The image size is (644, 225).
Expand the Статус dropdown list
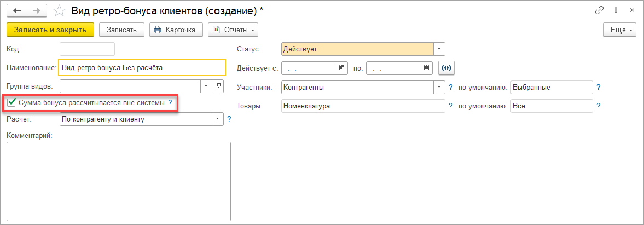tap(439, 49)
